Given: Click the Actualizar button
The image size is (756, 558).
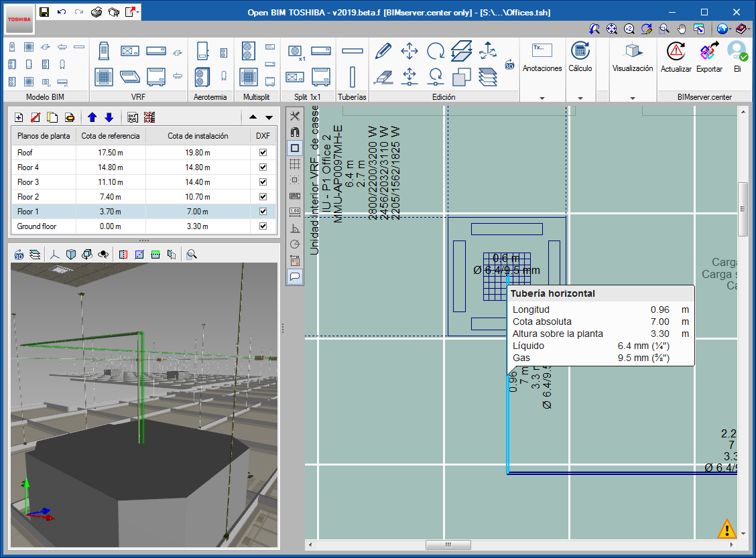Looking at the screenshot, I should point(676,58).
